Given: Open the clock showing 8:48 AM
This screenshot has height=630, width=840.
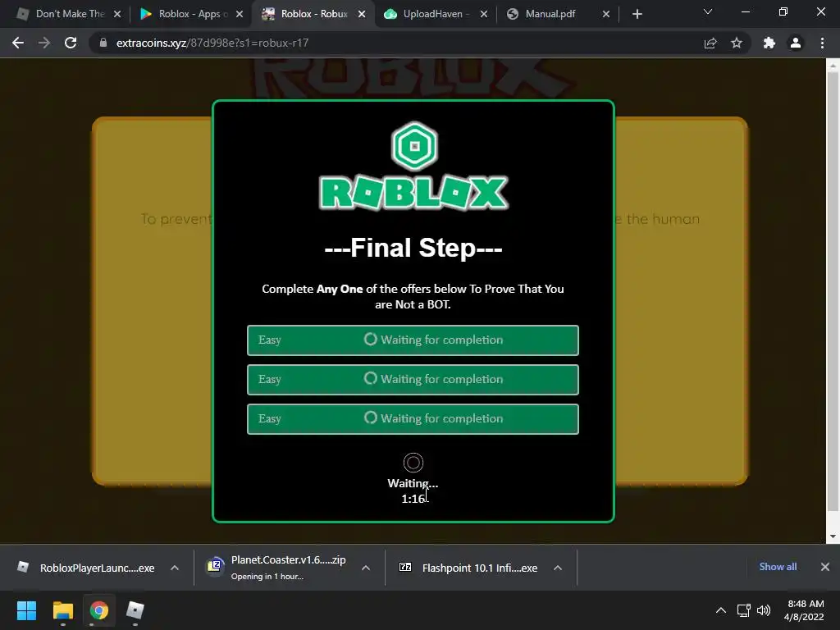Looking at the screenshot, I should [x=804, y=610].
